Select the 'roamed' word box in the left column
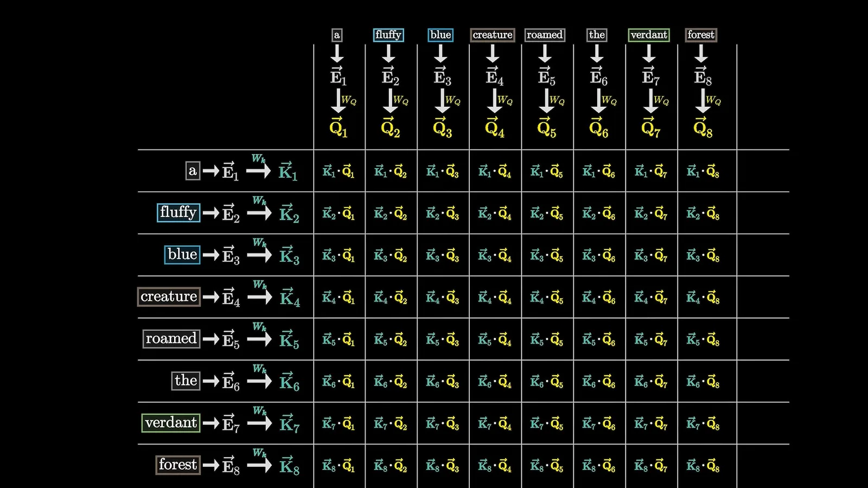 pos(171,338)
